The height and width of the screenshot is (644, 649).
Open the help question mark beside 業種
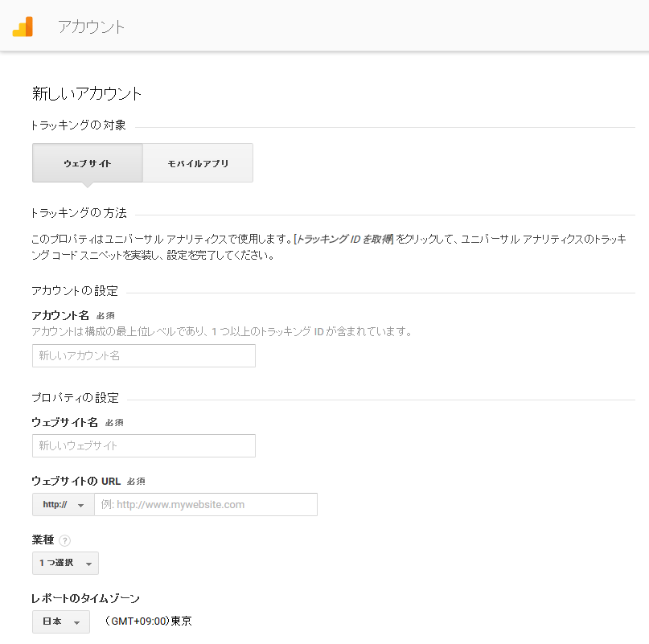tap(65, 540)
